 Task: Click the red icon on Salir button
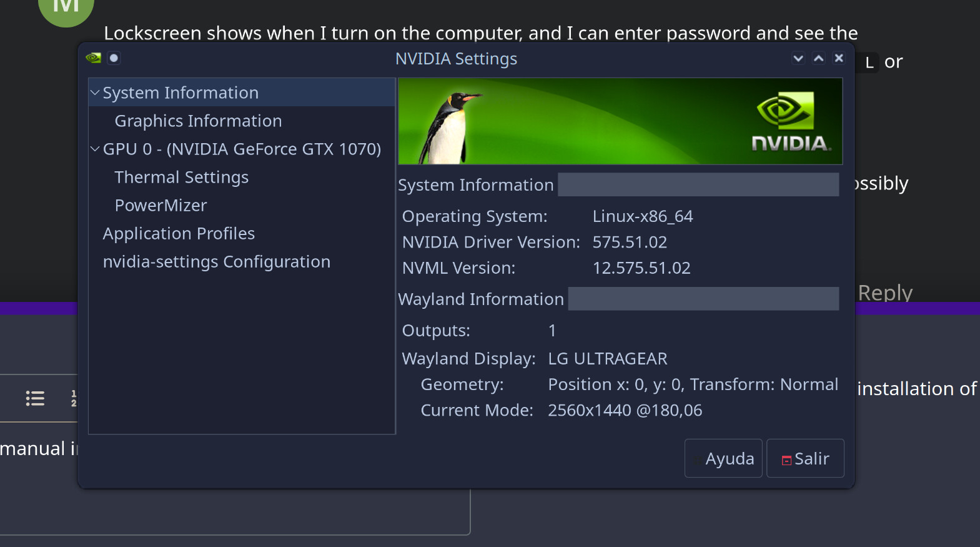click(787, 460)
